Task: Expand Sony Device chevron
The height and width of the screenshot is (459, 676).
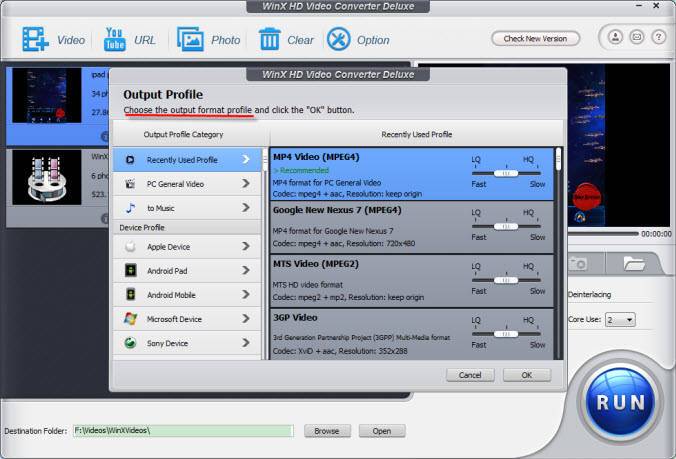Action: tap(246, 343)
